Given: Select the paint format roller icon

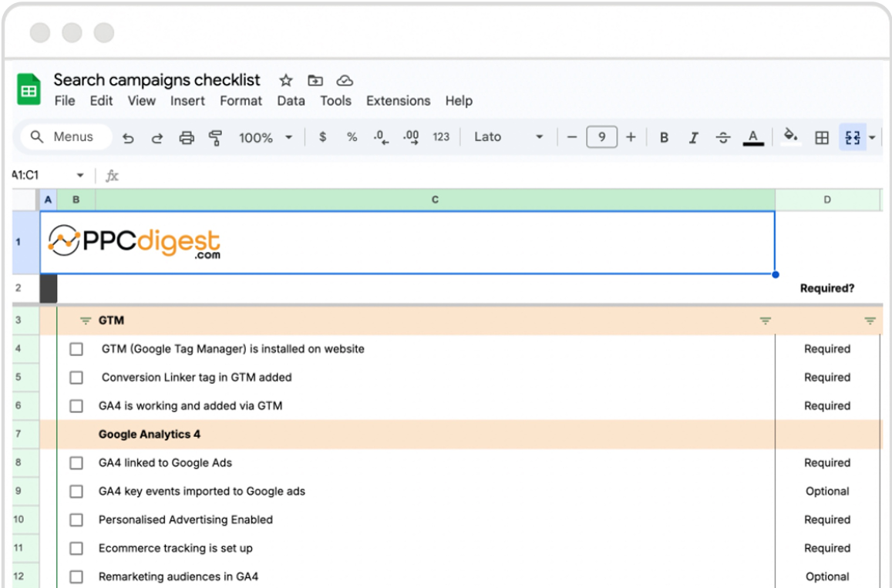Looking at the screenshot, I should click(216, 138).
